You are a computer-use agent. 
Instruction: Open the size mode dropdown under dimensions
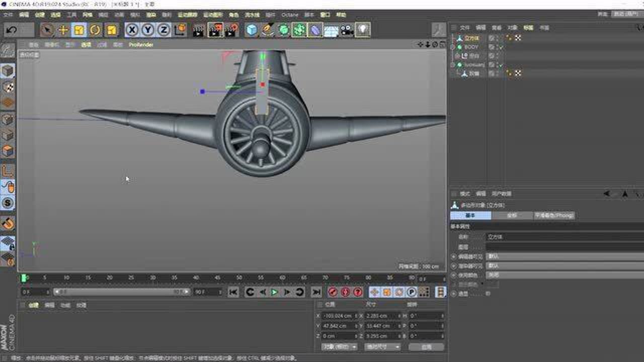click(x=383, y=347)
